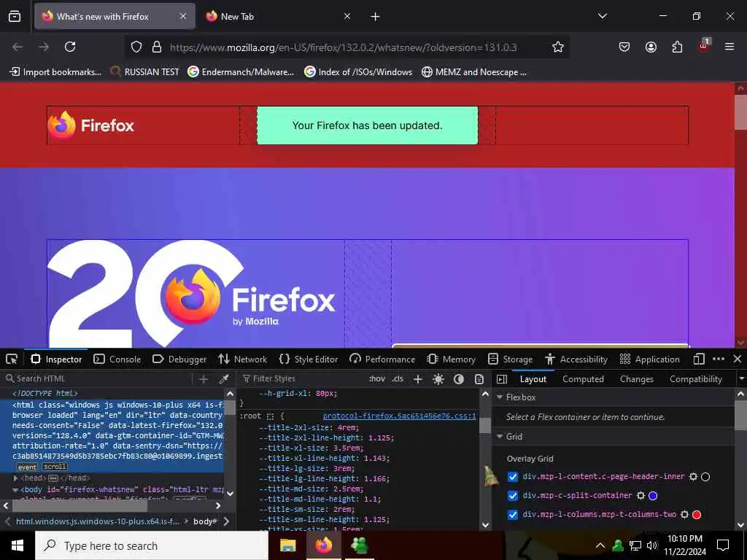Expand the head node in markup tree
This screenshot has width=747, height=560.
point(15,478)
